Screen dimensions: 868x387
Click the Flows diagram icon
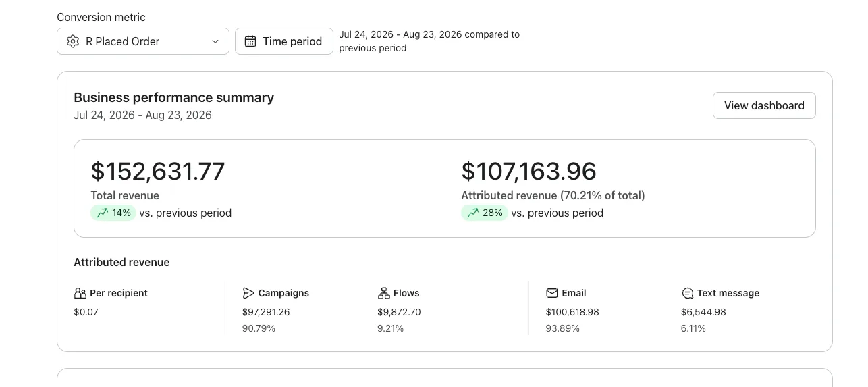(383, 293)
